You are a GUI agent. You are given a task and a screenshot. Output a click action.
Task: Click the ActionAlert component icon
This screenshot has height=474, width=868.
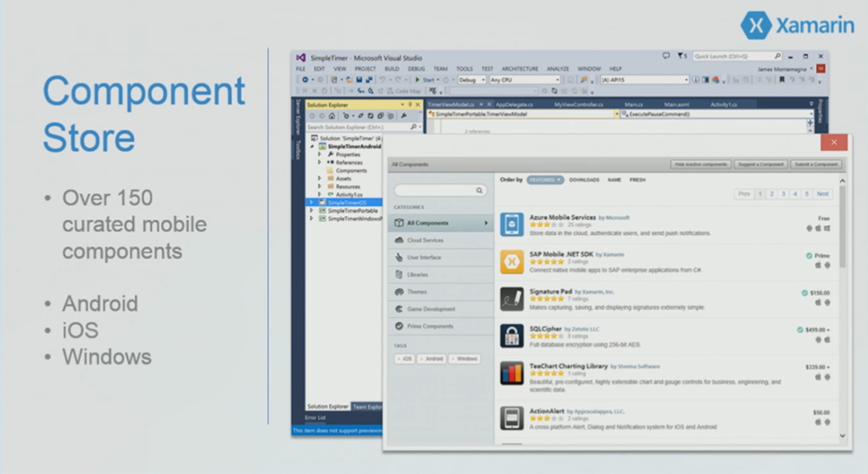coord(511,419)
